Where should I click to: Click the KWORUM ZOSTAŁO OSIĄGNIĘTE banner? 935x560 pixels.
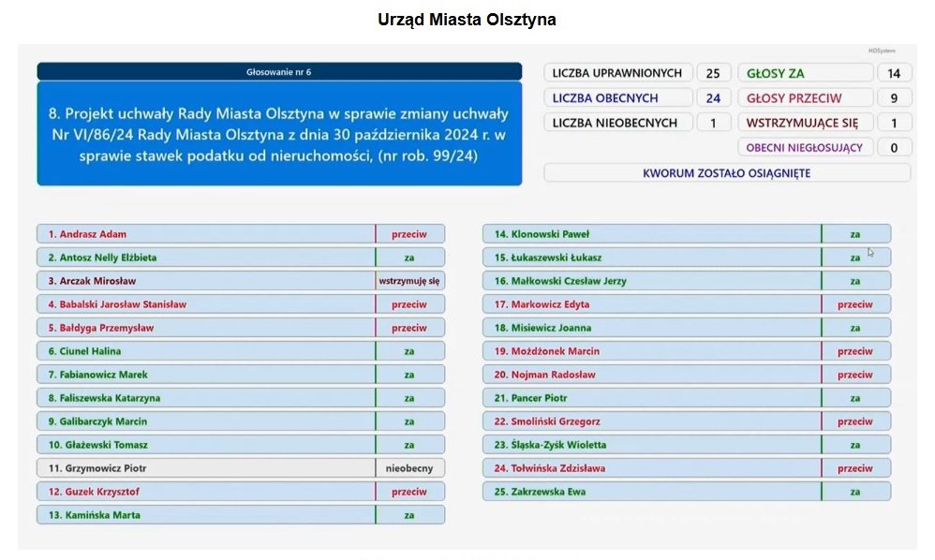coord(727,172)
